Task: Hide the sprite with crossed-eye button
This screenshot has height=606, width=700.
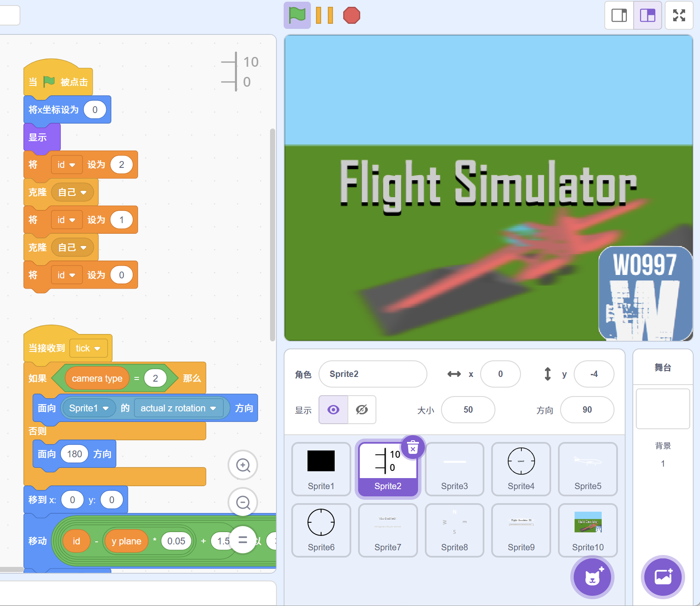Action: tap(362, 410)
